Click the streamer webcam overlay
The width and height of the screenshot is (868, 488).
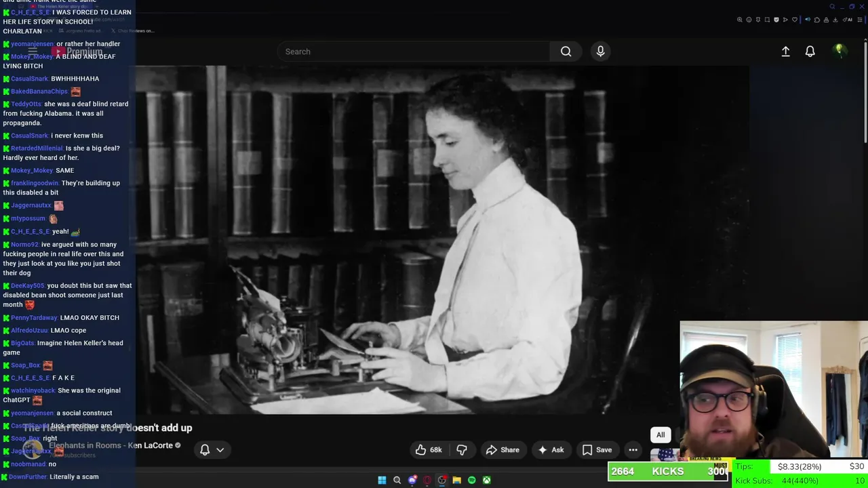pos(774,390)
